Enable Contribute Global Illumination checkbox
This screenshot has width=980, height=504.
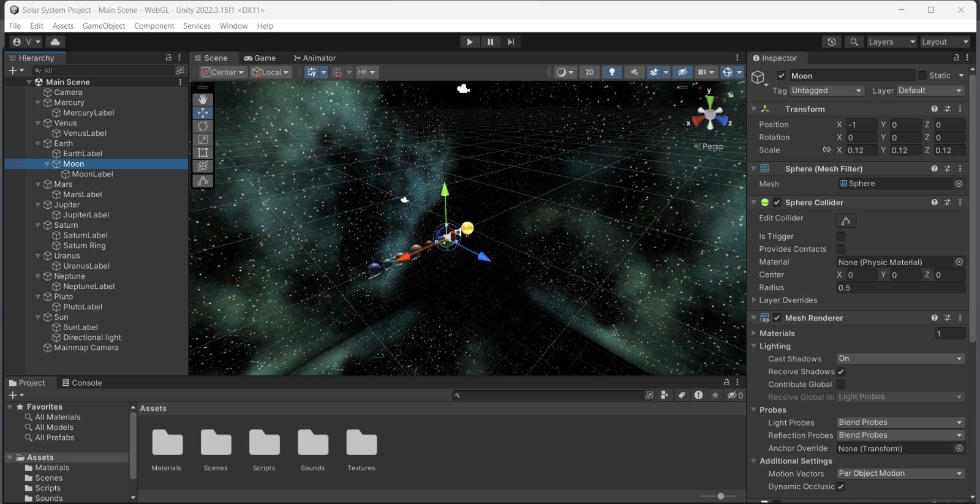point(841,385)
